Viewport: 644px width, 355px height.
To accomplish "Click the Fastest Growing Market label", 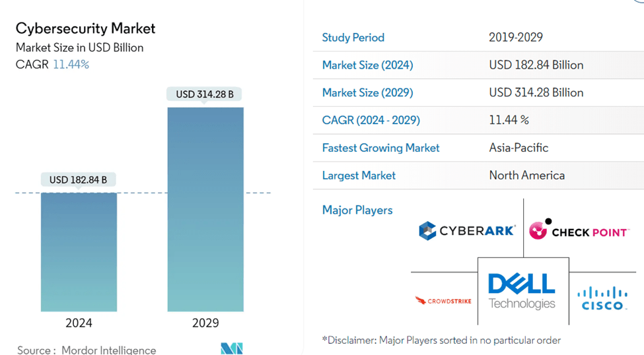I will [x=380, y=148].
